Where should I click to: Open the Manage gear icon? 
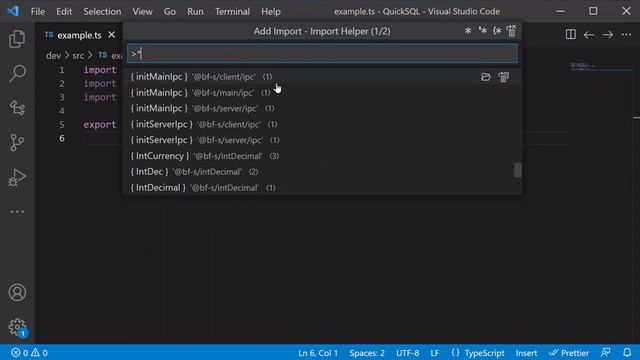tap(17, 327)
